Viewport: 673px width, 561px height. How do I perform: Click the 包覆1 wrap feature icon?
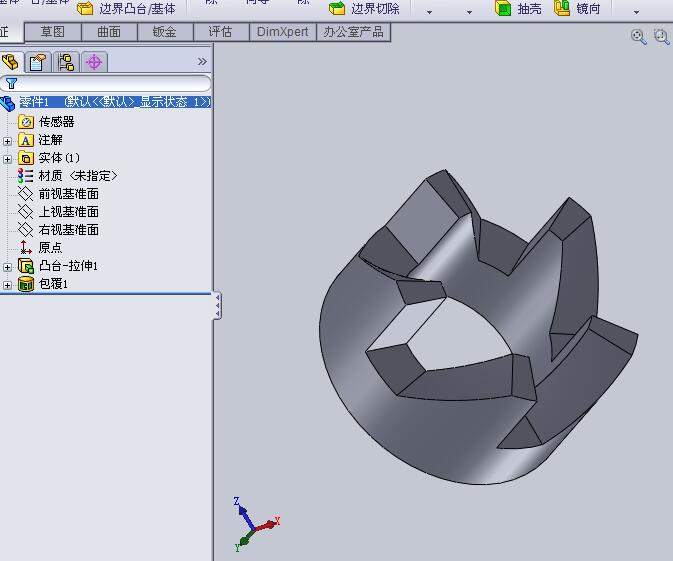(26, 284)
